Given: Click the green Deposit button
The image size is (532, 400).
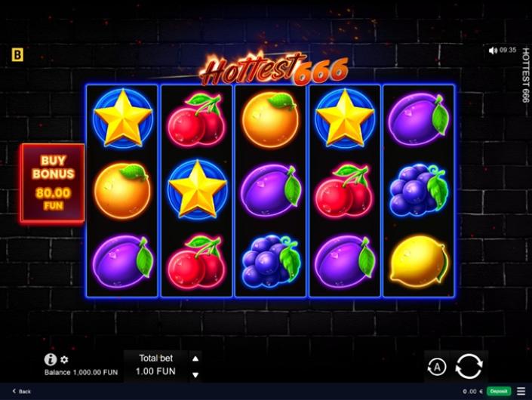Looking at the screenshot, I should (499, 391).
